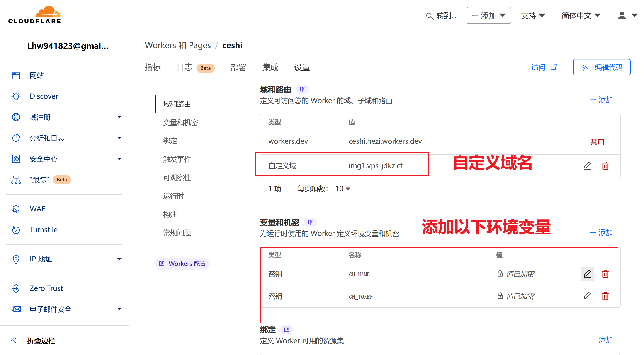Expand the 安全中心 sidebar section
644x355 pixels.
click(x=119, y=159)
